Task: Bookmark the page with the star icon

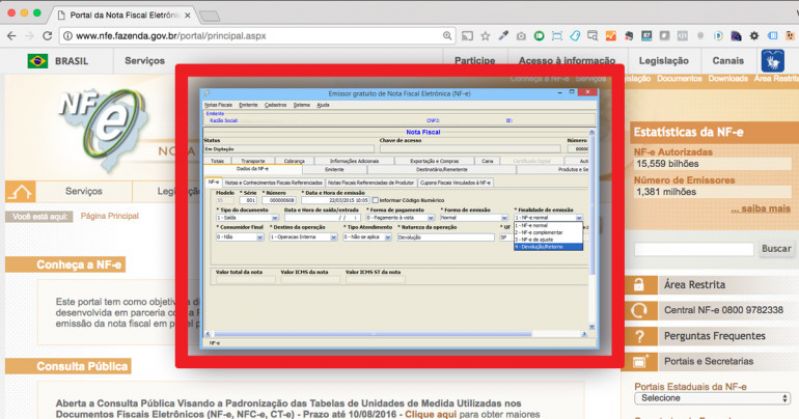Action: (x=485, y=36)
